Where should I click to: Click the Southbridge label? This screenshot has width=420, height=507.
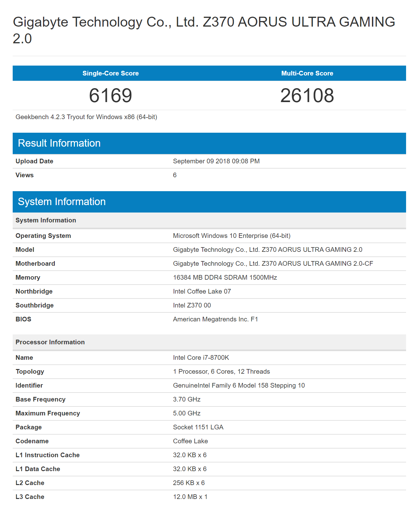tap(35, 305)
